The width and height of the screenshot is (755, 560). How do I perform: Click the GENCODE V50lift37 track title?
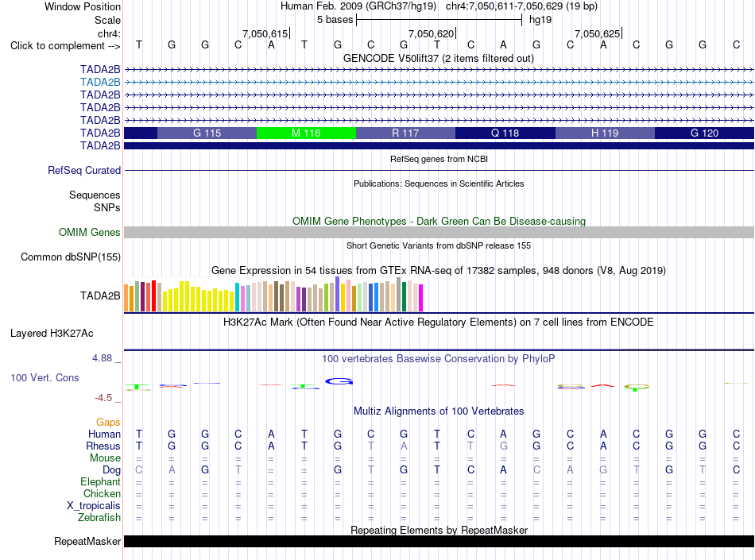439,58
